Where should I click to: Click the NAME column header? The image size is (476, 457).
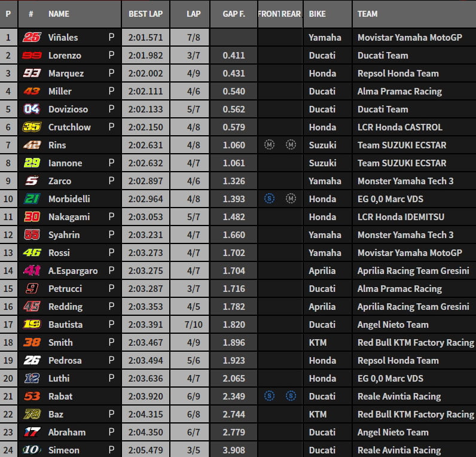[59, 14]
